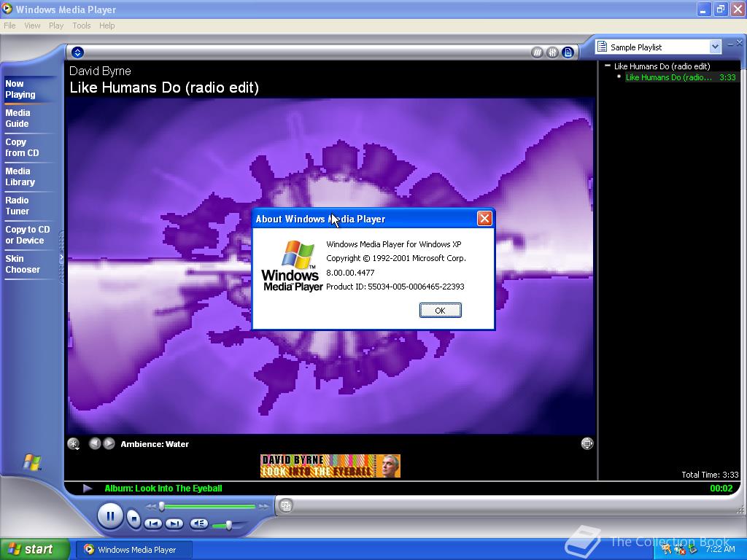Click OK in the About dialog
The width and height of the screenshot is (747, 560).
click(x=440, y=311)
